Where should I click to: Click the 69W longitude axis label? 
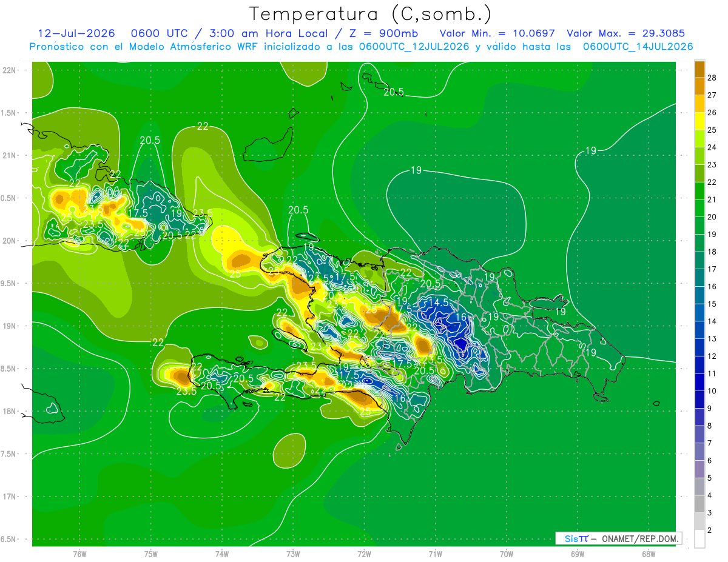(578, 554)
